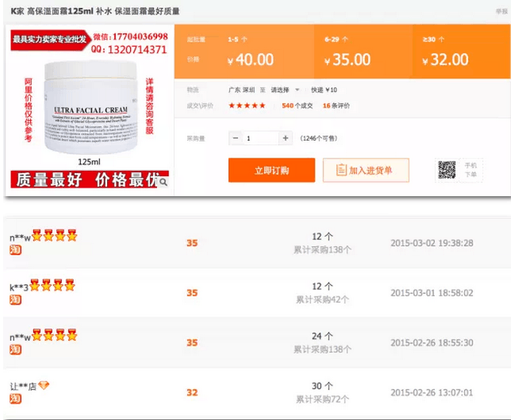Viewport: 511px width, 420px height.
Task: Click the 举报 report link at top right
Action: [x=502, y=12]
